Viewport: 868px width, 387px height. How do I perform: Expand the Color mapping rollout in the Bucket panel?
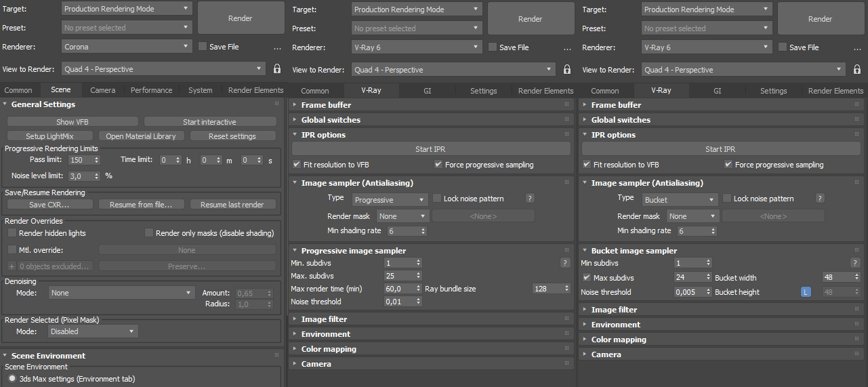pos(619,340)
